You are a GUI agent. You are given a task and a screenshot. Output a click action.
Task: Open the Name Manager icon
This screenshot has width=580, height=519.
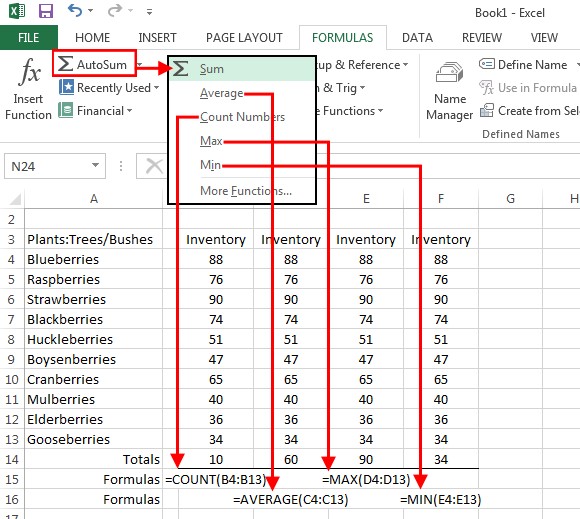pos(449,72)
